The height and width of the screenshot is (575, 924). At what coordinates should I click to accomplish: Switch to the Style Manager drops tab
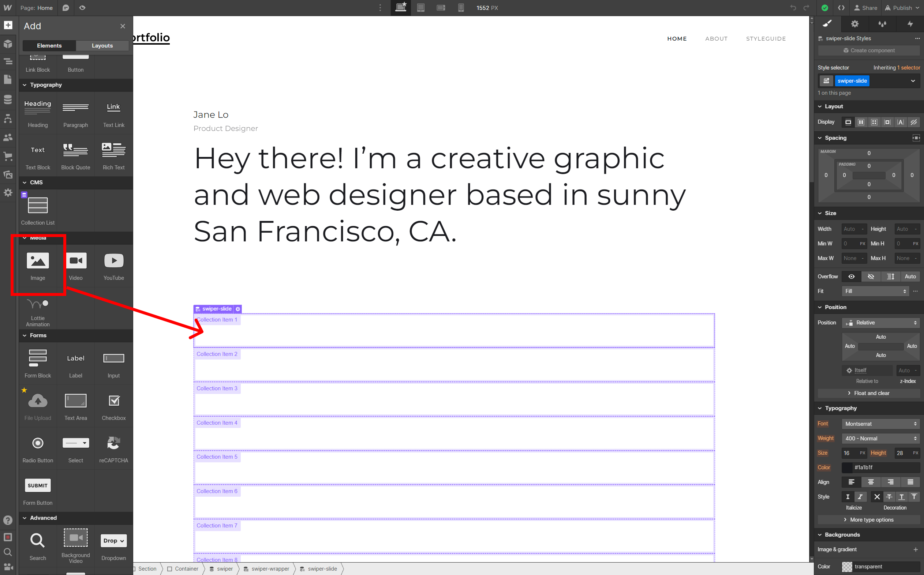pos(882,24)
